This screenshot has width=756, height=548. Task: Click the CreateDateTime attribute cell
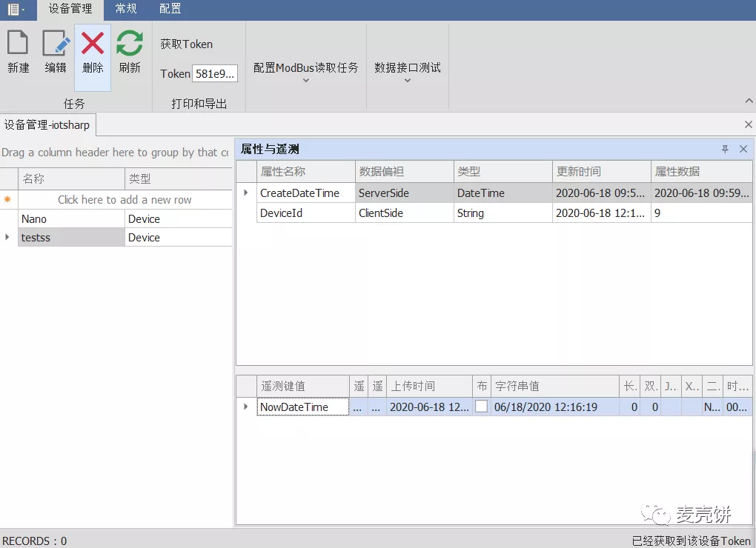[305, 193]
